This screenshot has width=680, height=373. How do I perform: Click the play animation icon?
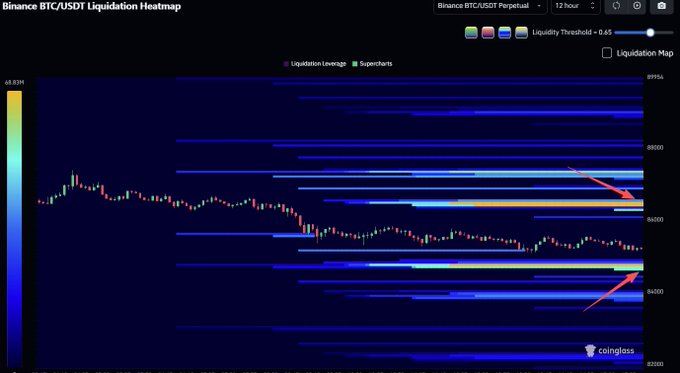637,6
